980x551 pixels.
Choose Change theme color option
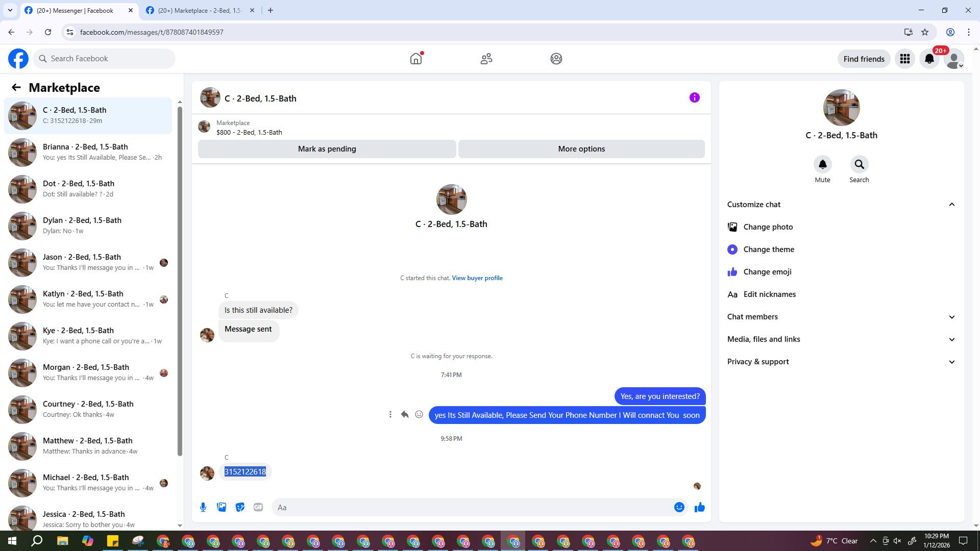[768, 249]
